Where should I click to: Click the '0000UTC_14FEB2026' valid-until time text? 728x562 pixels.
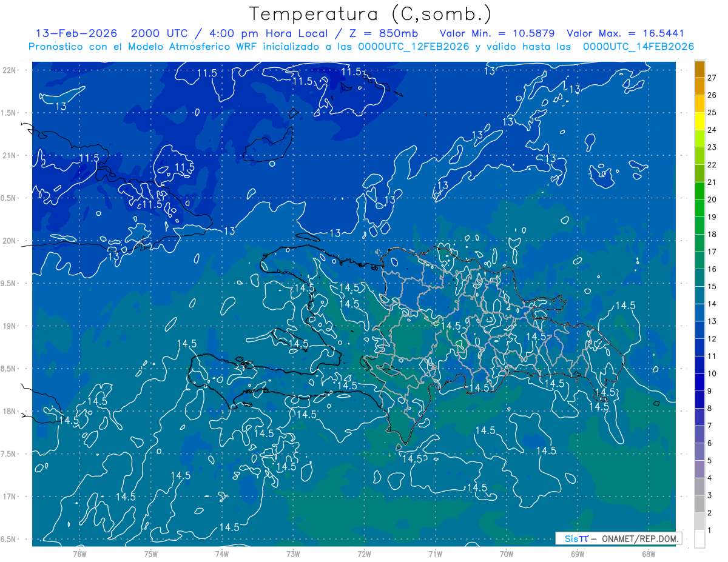tap(638, 47)
